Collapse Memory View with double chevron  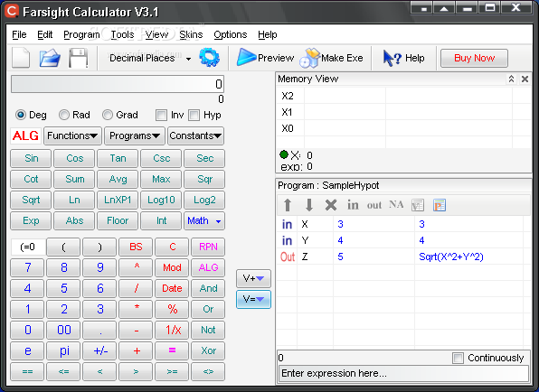pyautogui.click(x=512, y=79)
